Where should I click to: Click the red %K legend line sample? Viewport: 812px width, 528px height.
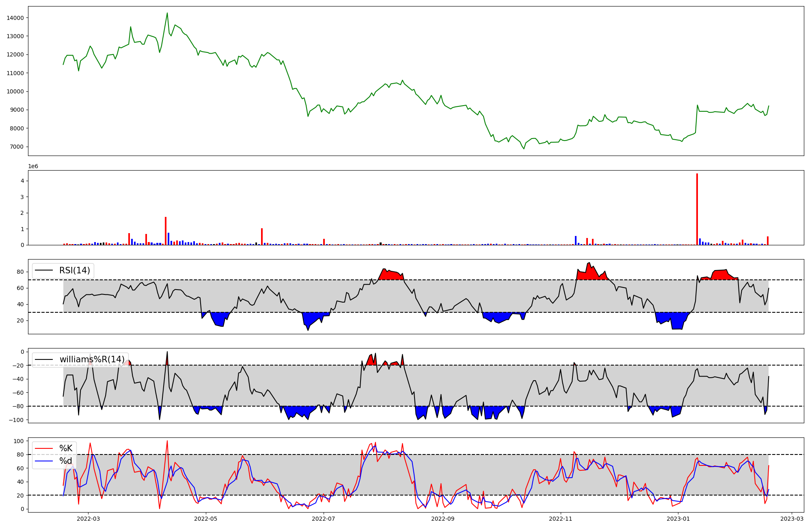coord(44,448)
